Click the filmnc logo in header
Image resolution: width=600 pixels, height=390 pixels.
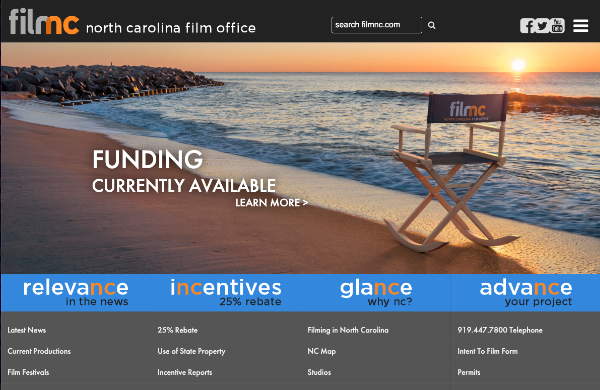tap(44, 21)
